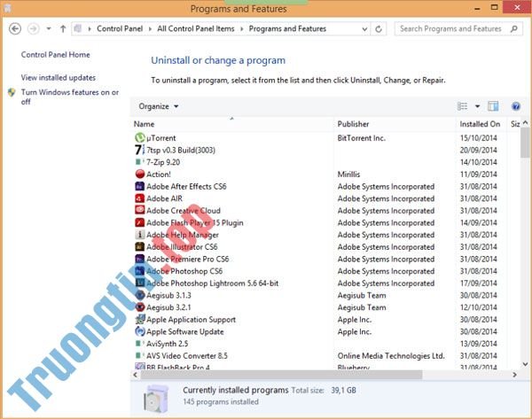Go up one level with Up arrow
Viewport: 532px width, 419px height.
click(63, 29)
